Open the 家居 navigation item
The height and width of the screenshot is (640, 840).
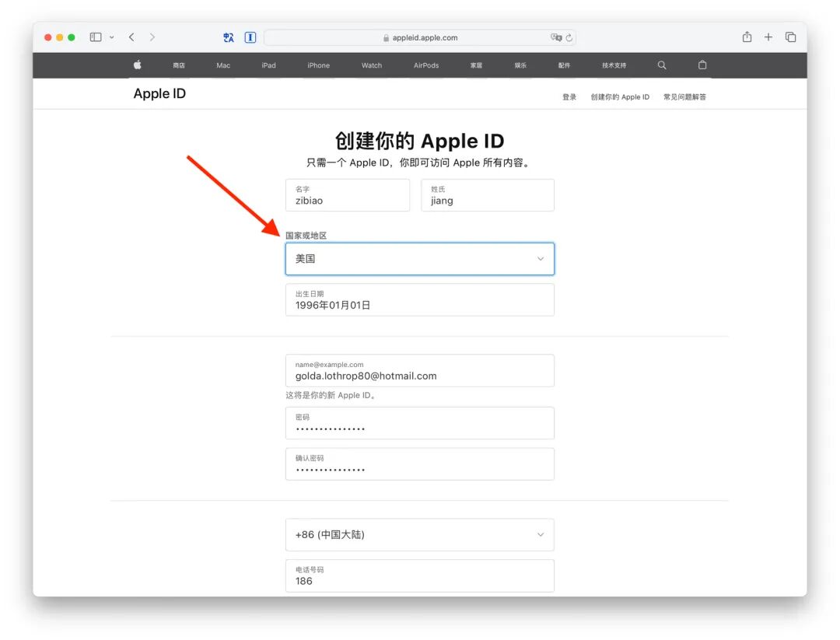476,65
